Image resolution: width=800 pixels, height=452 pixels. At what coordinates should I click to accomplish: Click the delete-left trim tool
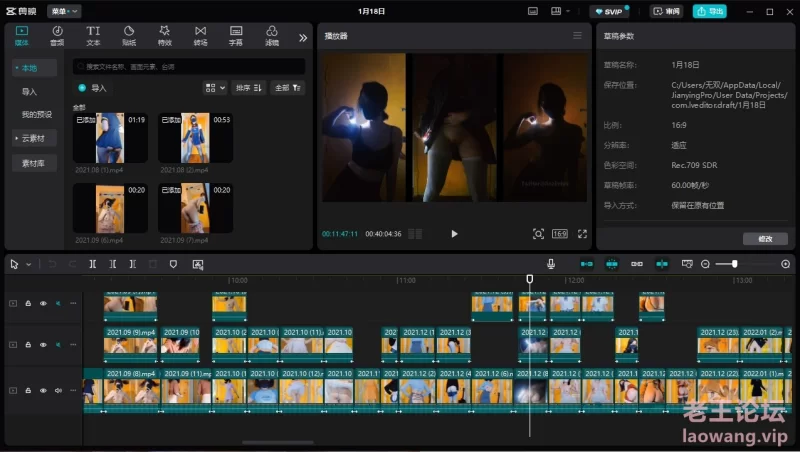tap(112, 264)
